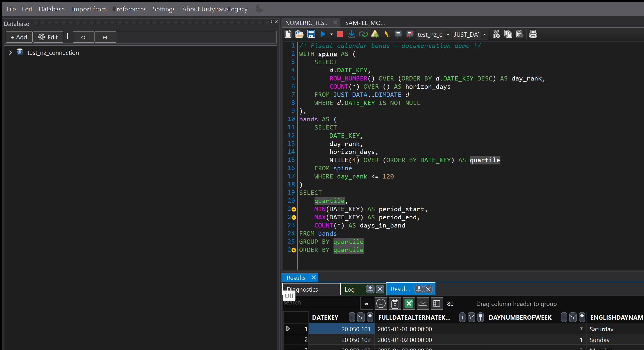Click the circled down-arrow results button

pyautogui.click(x=381, y=304)
